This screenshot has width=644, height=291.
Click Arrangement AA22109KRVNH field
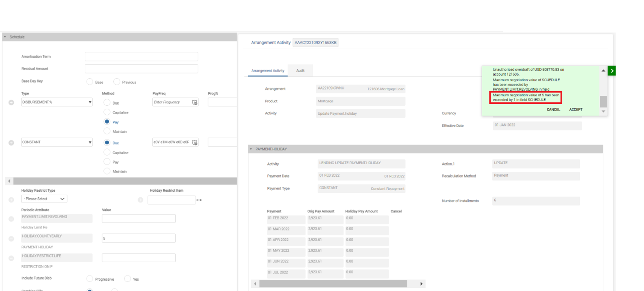tap(361, 89)
